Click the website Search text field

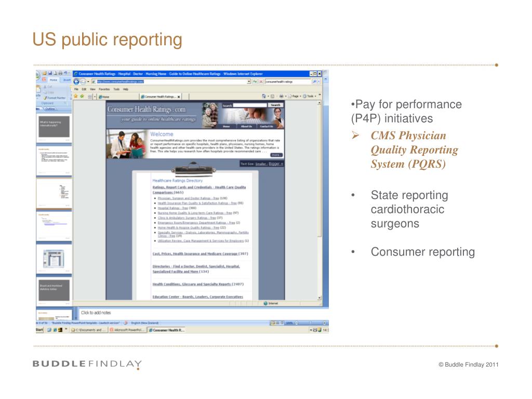click(x=250, y=105)
